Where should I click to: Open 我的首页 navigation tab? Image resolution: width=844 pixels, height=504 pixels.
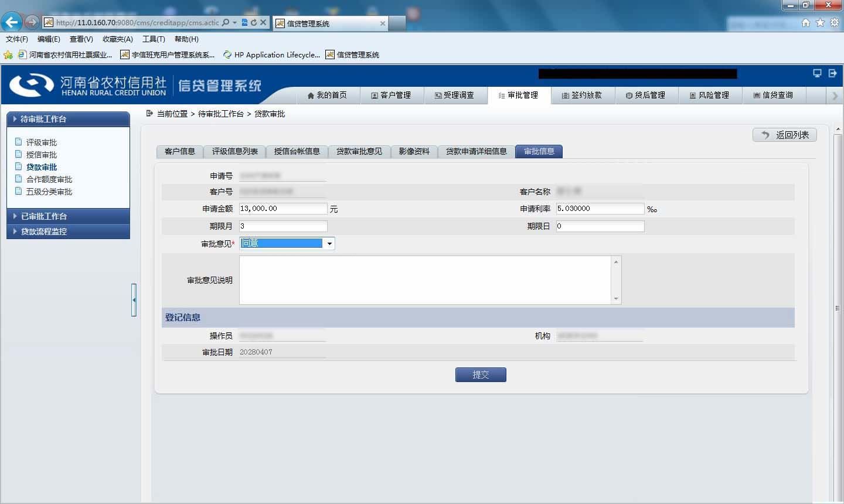pyautogui.click(x=327, y=95)
